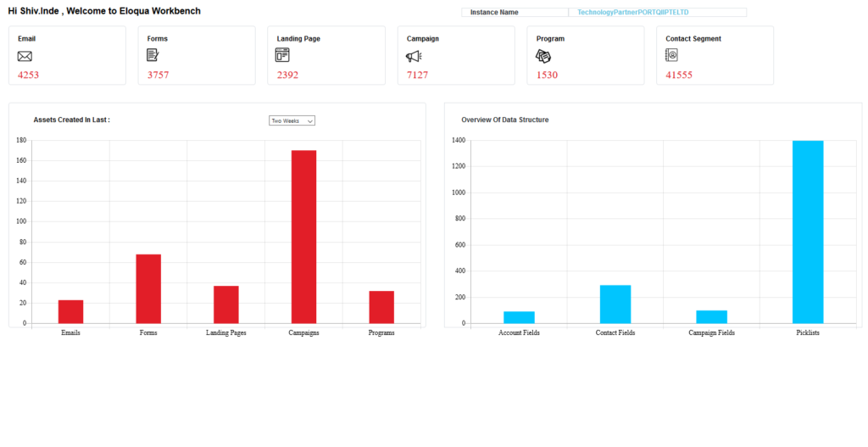This screenshot has height=447, width=868.
Task: Click the Campaign megaphone icon
Action: [x=414, y=56]
